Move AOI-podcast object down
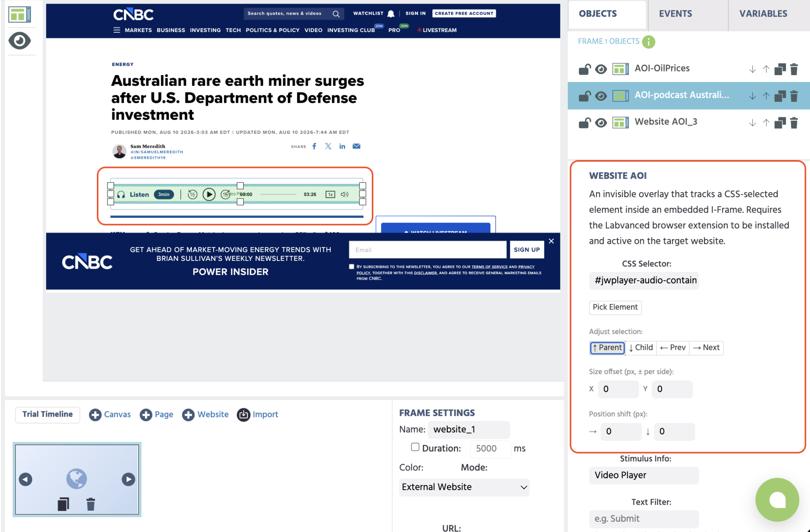The height and width of the screenshot is (532, 810). pyautogui.click(x=752, y=96)
